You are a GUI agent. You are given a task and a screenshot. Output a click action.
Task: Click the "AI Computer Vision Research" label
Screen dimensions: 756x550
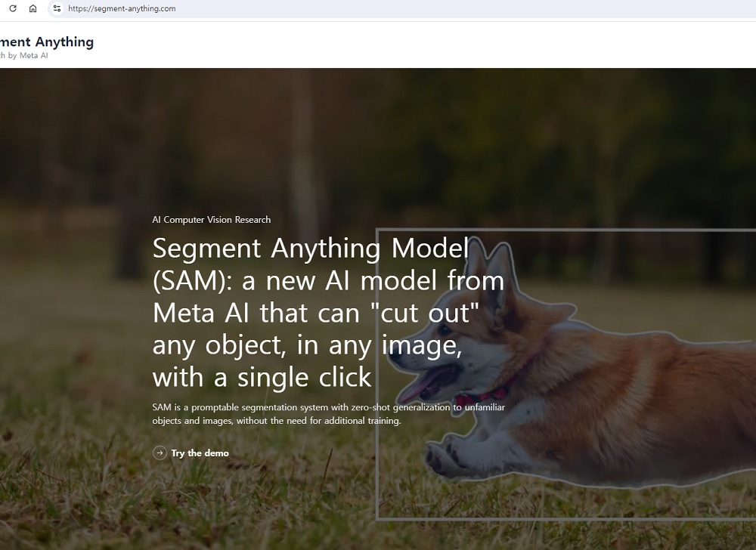212,220
